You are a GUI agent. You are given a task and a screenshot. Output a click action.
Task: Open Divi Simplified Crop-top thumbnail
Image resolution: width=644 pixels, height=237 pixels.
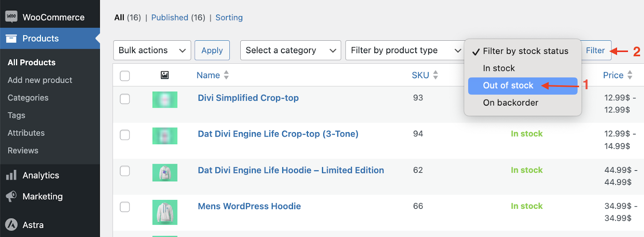(x=165, y=100)
